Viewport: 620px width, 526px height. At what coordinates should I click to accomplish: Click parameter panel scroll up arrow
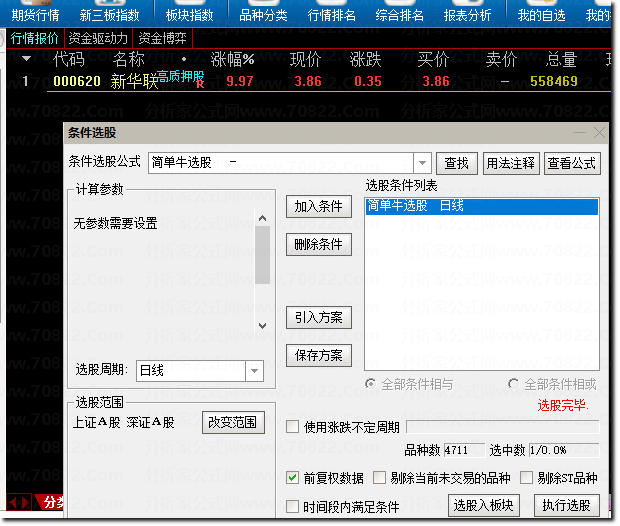pos(263,218)
